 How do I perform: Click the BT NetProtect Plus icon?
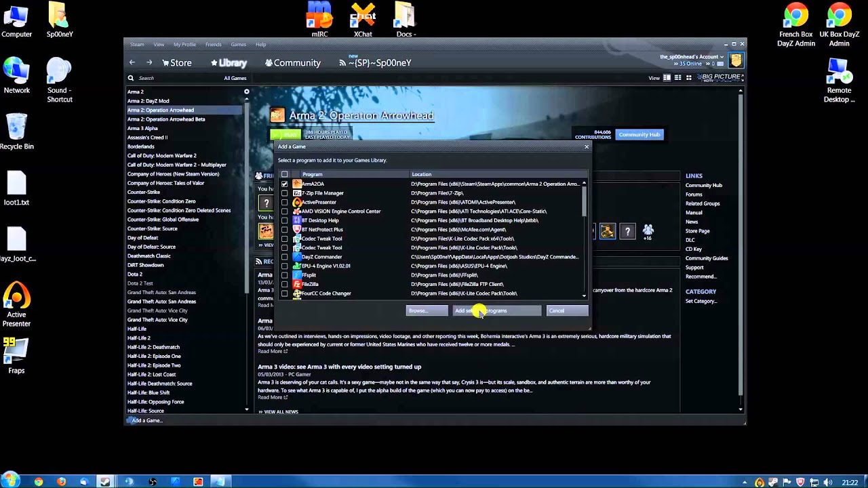point(297,230)
